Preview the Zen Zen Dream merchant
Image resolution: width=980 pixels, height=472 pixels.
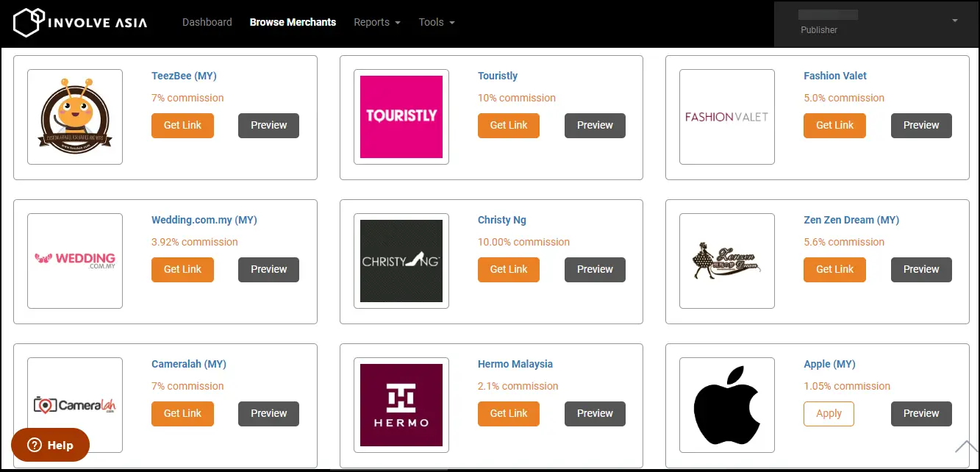[921, 269]
